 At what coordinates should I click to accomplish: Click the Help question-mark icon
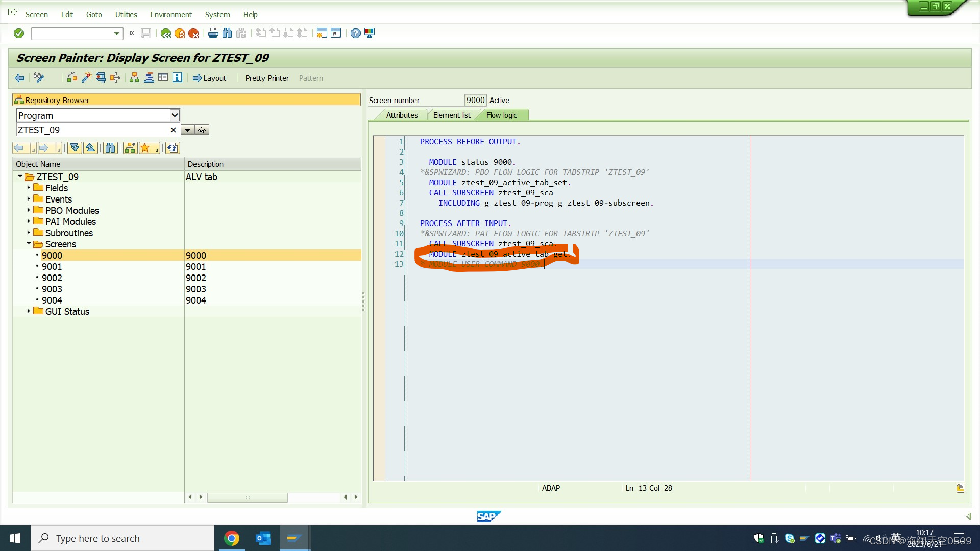[356, 33]
